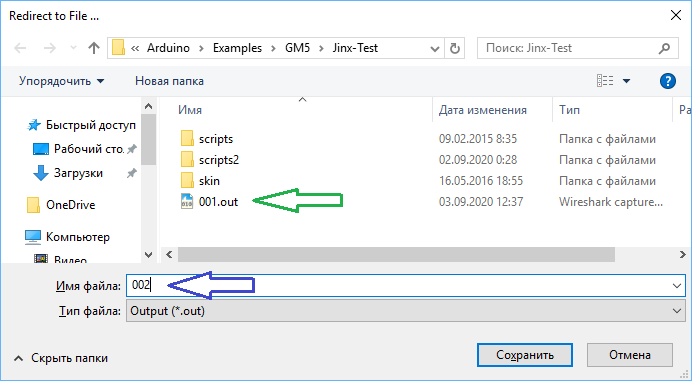Click the Рабочий стол pin icon
This screenshot has width=692, height=381.
click(x=131, y=149)
